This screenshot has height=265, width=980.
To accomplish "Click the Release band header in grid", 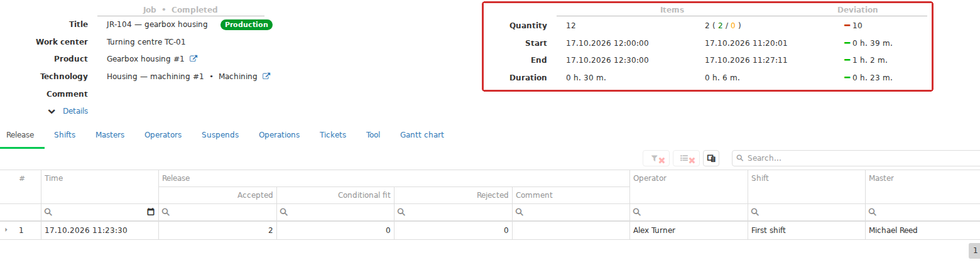I will [x=394, y=178].
